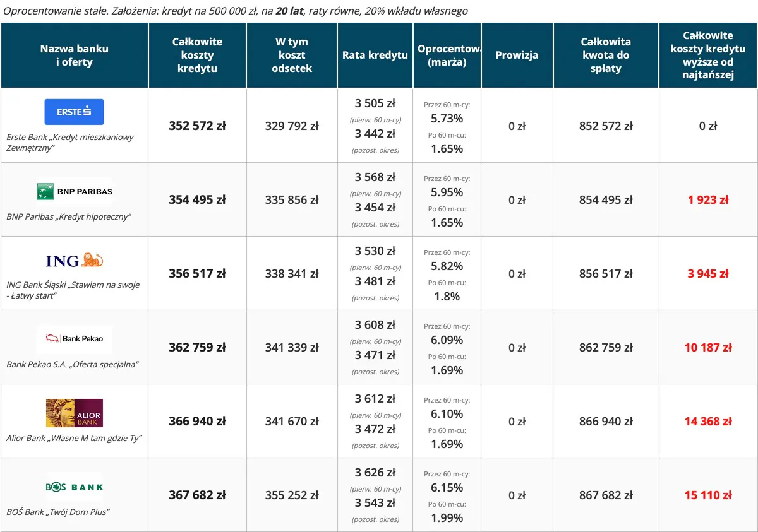
Task: Select the 'Rata kredytu' column header
Action: pyautogui.click(x=375, y=56)
